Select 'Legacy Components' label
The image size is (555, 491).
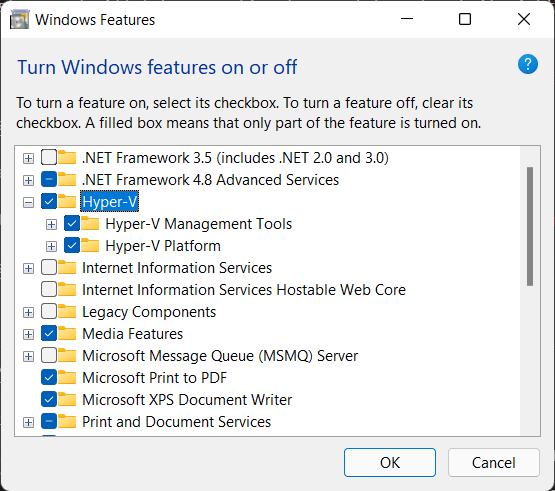(149, 312)
